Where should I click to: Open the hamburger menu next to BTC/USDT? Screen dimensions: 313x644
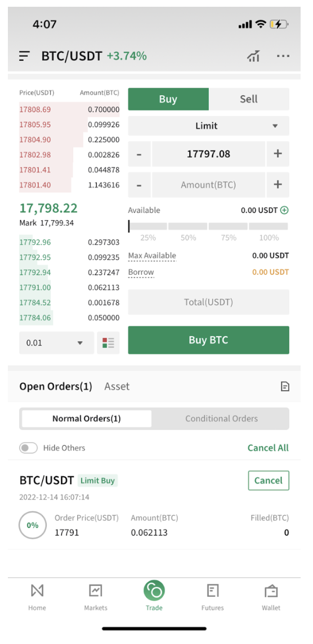coord(25,56)
